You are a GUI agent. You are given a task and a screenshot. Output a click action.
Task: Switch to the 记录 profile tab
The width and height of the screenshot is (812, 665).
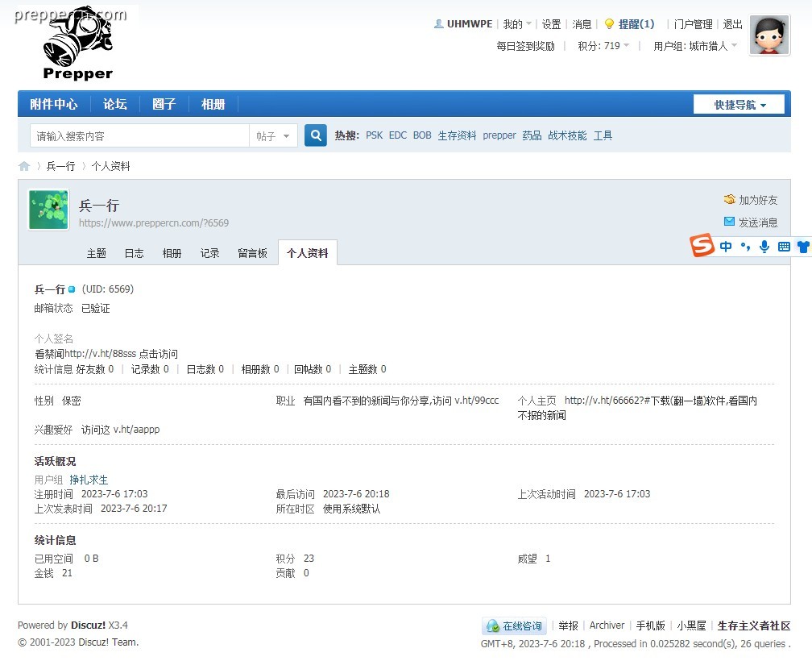209,253
